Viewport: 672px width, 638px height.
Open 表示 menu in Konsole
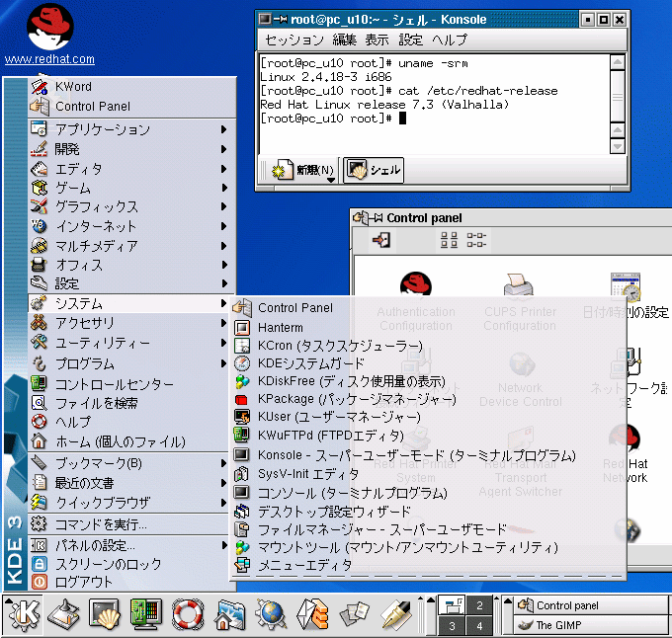377,40
